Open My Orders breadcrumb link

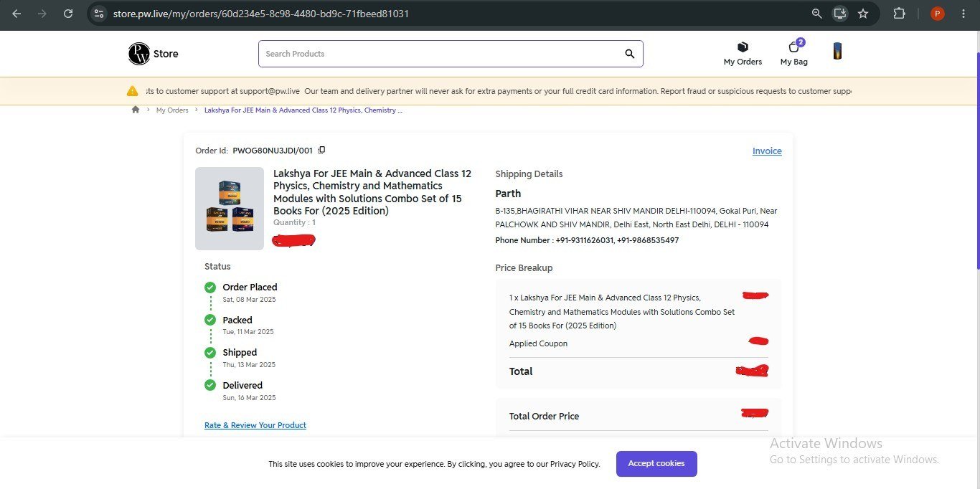(x=172, y=110)
